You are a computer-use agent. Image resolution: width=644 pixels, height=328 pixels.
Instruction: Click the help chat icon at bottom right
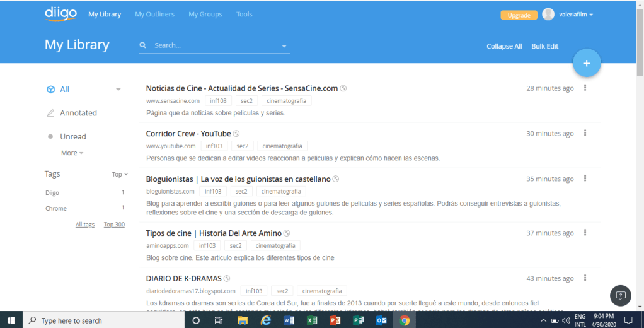(620, 295)
